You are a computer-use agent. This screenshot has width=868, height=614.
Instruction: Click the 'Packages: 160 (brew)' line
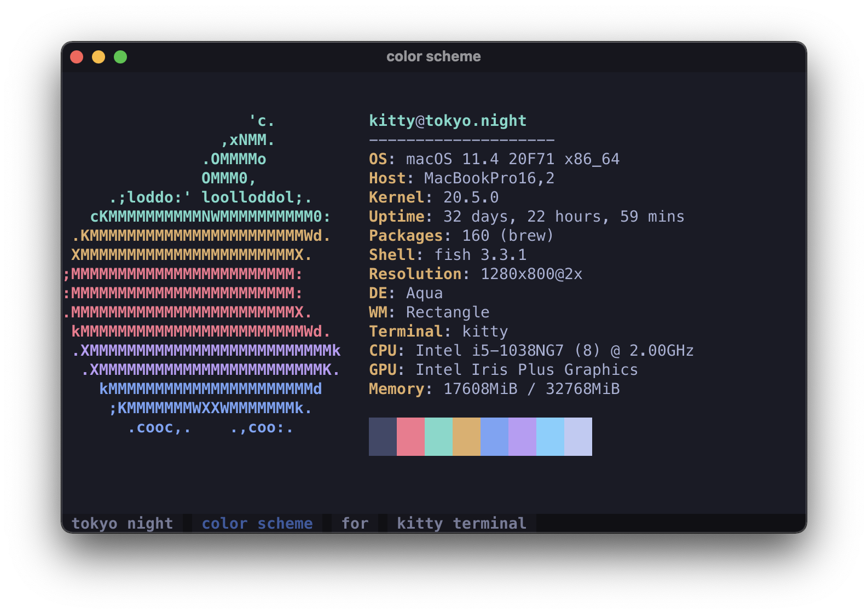coord(461,236)
